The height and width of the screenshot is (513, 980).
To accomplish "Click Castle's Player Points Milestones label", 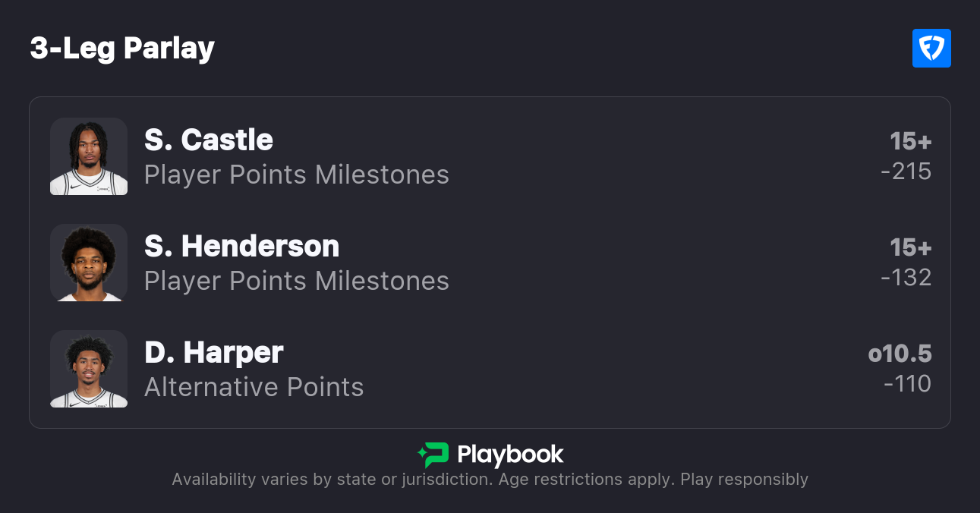I will [296, 175].
